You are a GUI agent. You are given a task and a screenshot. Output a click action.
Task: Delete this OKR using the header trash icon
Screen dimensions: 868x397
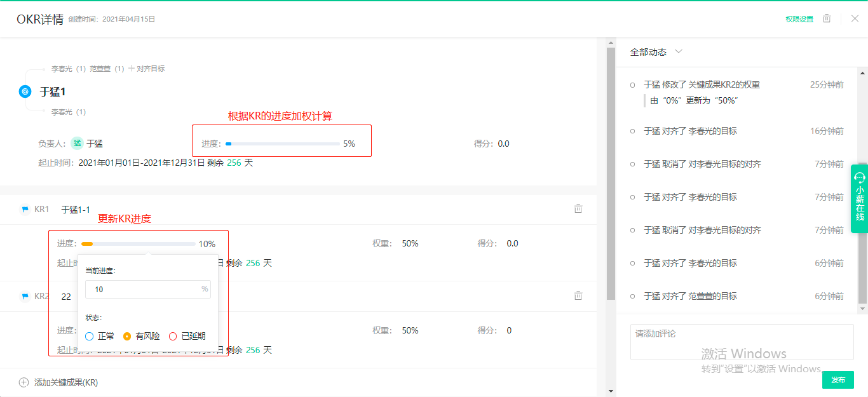click(x=827, y=18)
